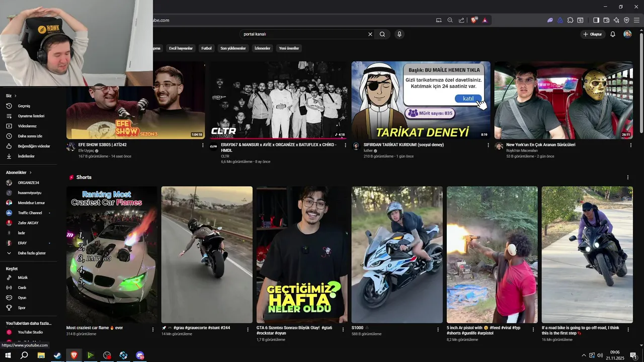Open options for S1000 short
This screenshot has height=362, width=644.
point(438,330)
